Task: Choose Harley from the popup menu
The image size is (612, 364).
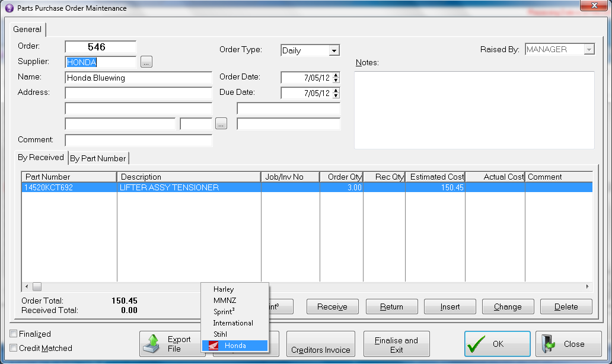Action: click(x=235, y=289)
